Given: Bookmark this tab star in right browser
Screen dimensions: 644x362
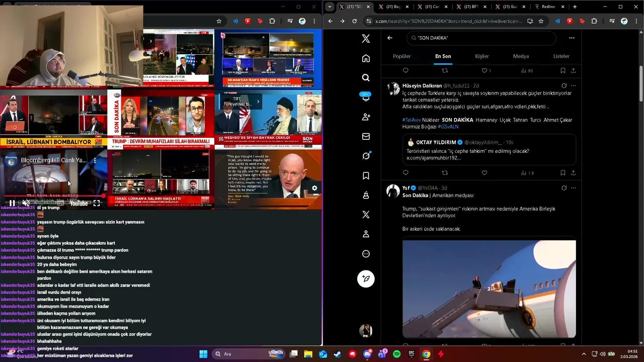Looking at the screenshot, I should (x=541, y=21).
